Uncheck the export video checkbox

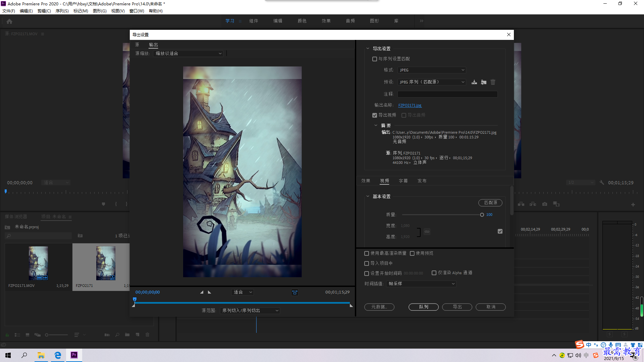coord(375,115)
